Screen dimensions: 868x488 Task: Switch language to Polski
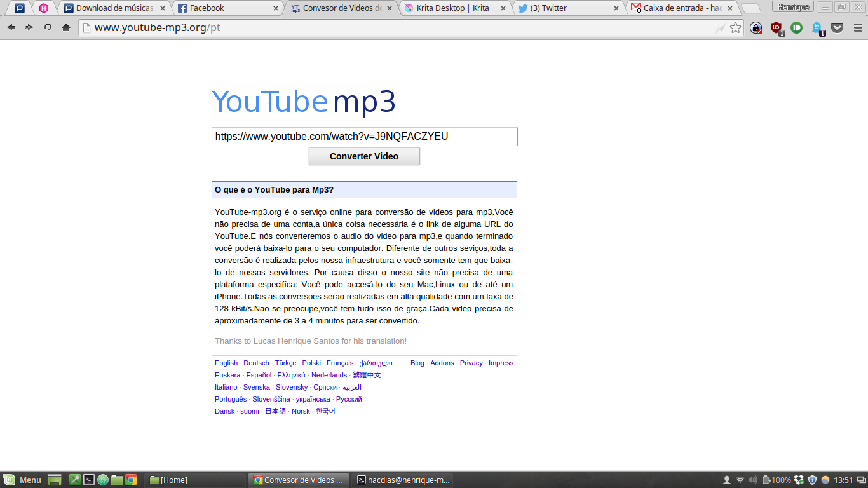click(x=311, y=363)
